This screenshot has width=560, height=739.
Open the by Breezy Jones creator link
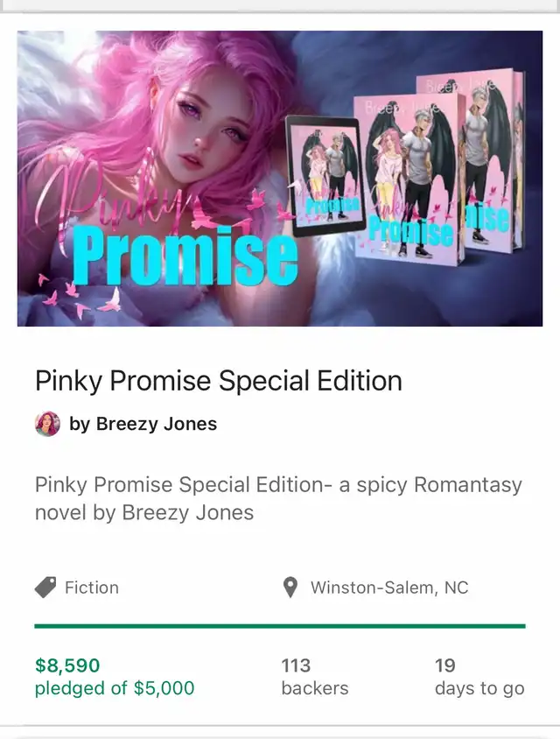pos(143,424)
